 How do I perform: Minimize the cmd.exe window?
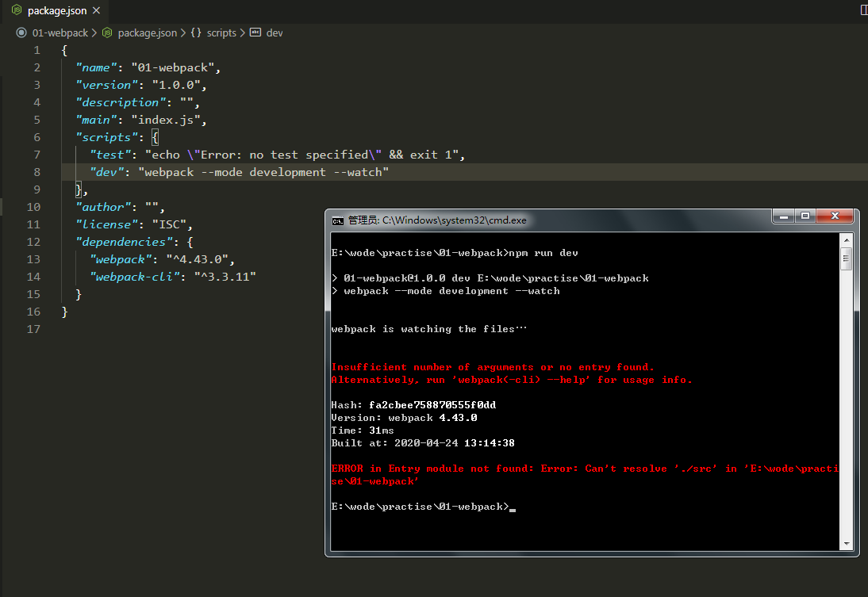click(x=783, y=216)
